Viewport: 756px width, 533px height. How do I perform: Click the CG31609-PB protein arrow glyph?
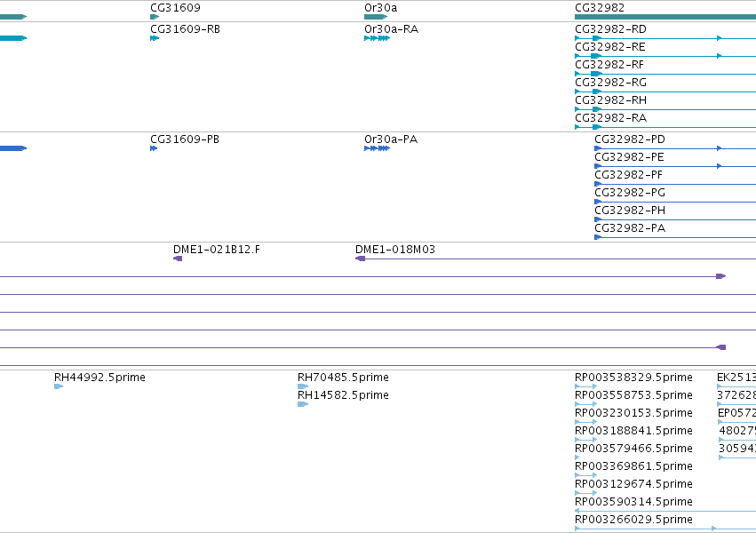(x=154, y=148)
